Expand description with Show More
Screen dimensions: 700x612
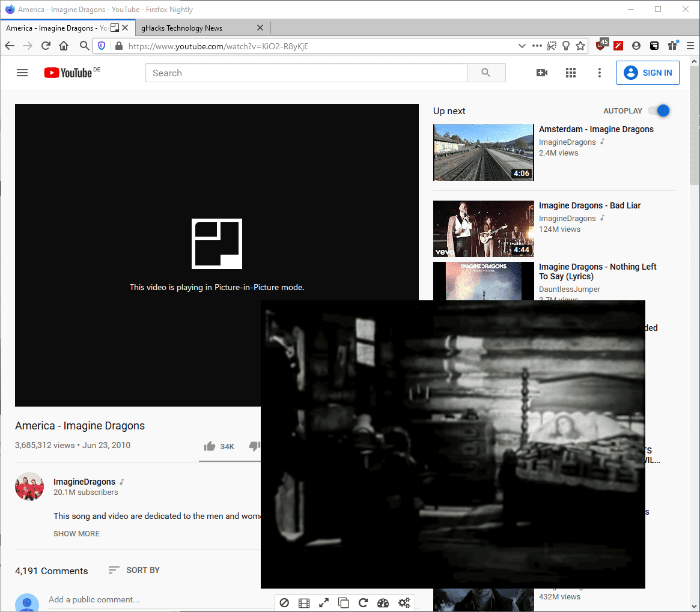point(77,533)
